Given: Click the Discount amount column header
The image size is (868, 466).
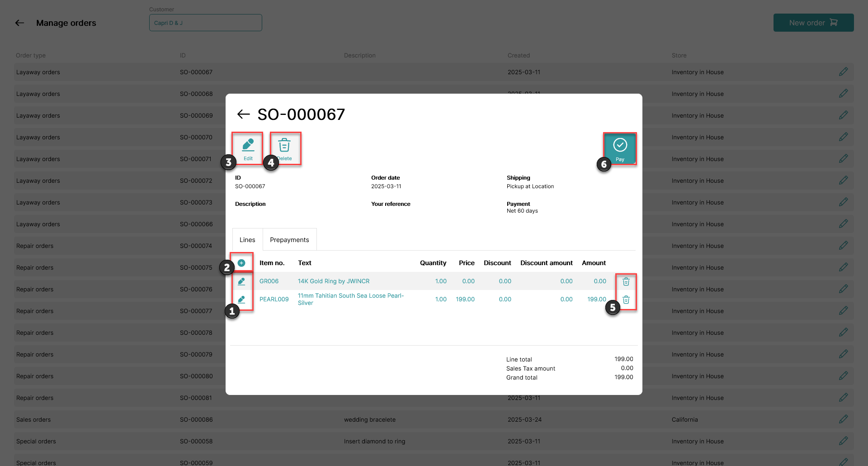Looking at the screenshot, I should click(x=547, y=263).
